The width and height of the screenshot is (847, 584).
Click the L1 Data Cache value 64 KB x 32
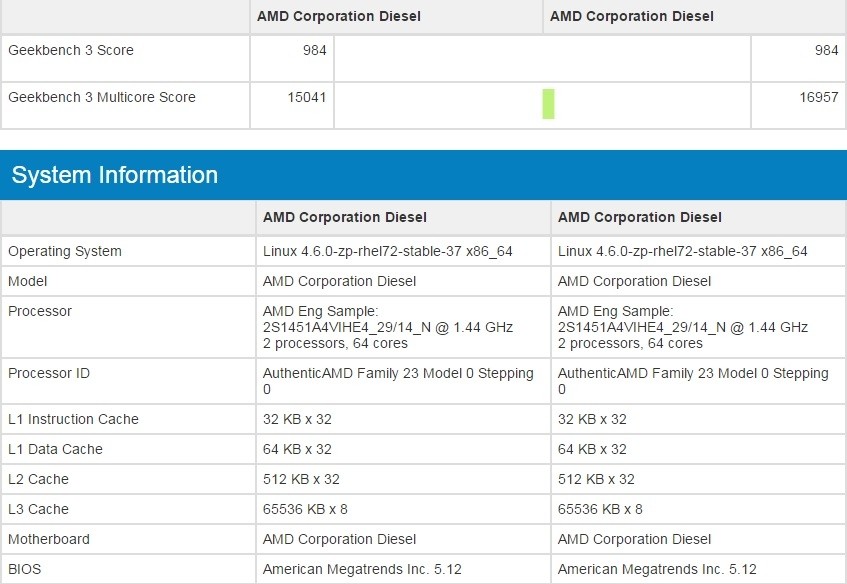[x=298, y=449]
